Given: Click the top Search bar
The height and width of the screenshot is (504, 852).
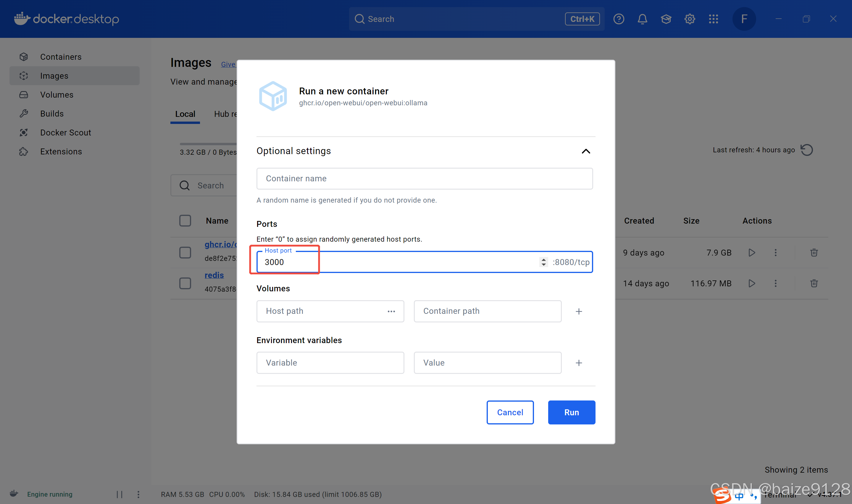Looking at the screenshot, I should tap(476, 19).
